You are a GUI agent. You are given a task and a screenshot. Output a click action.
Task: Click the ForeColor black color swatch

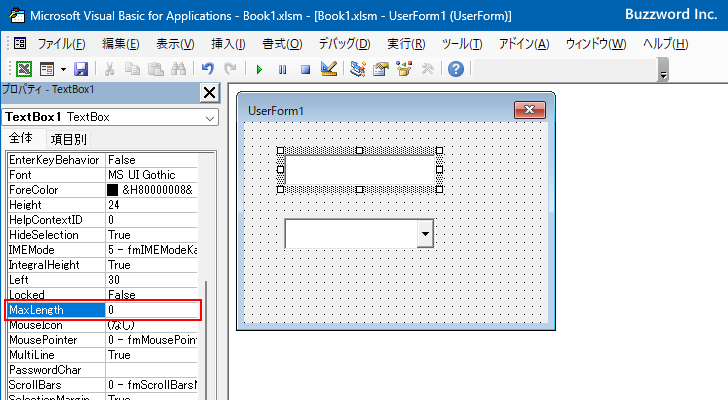(112, 190)
